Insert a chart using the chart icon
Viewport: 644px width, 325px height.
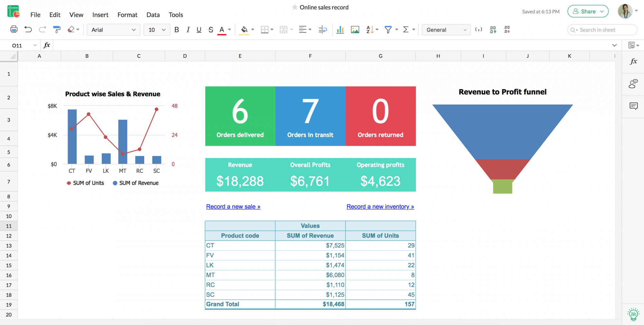tap(340, 30)
